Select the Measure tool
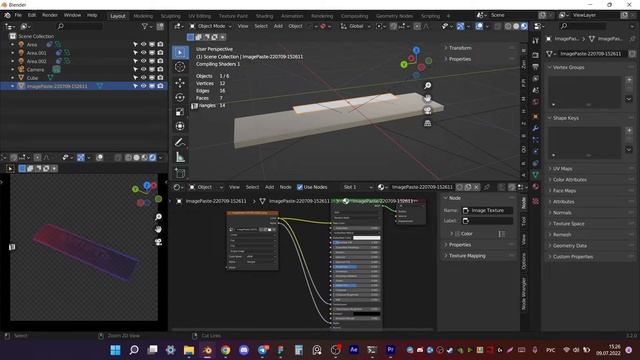 pos(180,157)
